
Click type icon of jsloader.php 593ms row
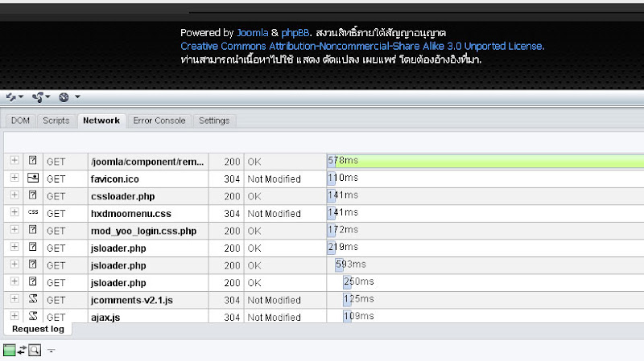click(x=33, y=265)
